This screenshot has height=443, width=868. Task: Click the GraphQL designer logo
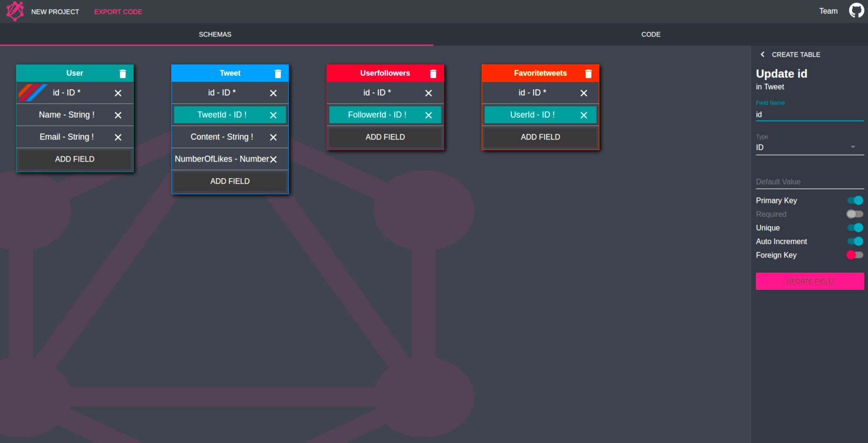pos(15,10)
